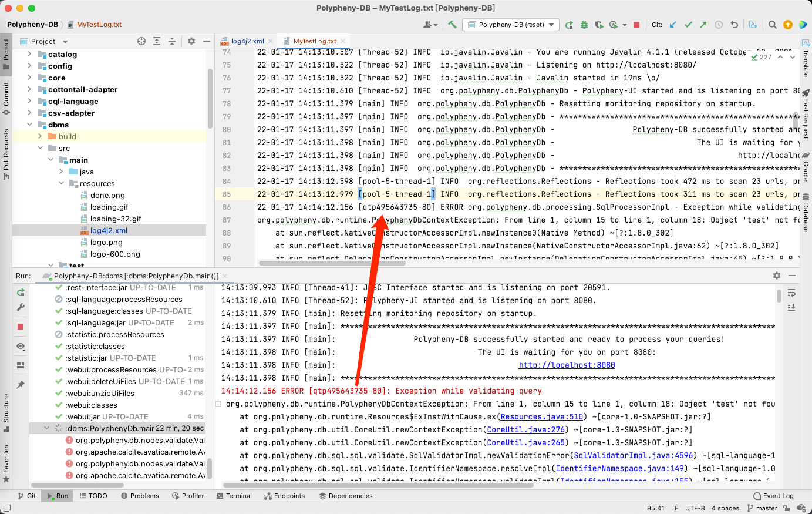This screenshot has height=514, width=812.
Task: Commit changes using the Git checkmark icon
Action: pyautogui.click(x=688, y=25)
